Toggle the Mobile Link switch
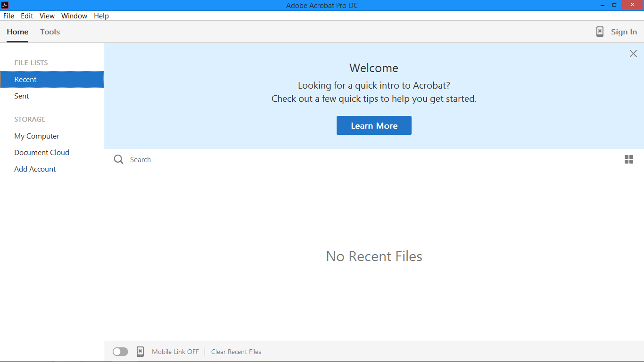 click(120, 352)
